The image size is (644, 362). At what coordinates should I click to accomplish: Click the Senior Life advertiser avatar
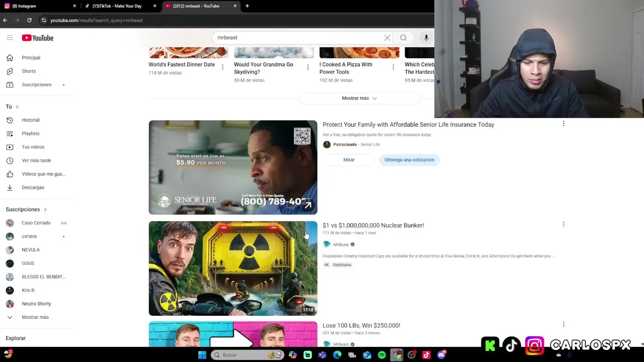coord(327,145)
